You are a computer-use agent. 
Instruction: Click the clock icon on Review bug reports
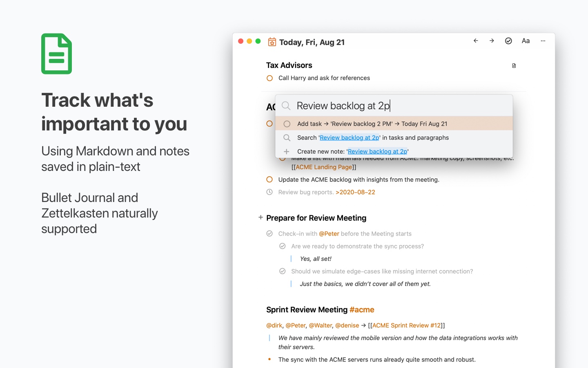click(x=269, y=192)
